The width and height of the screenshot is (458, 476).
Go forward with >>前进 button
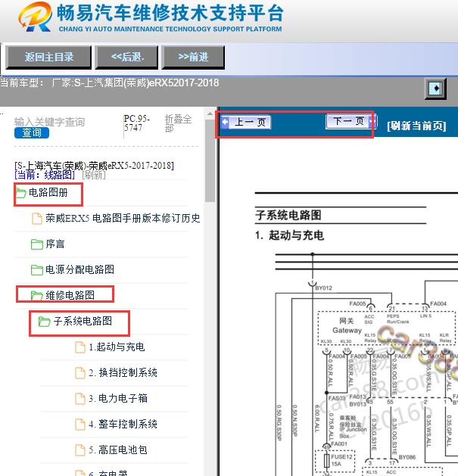click(193, 57)
